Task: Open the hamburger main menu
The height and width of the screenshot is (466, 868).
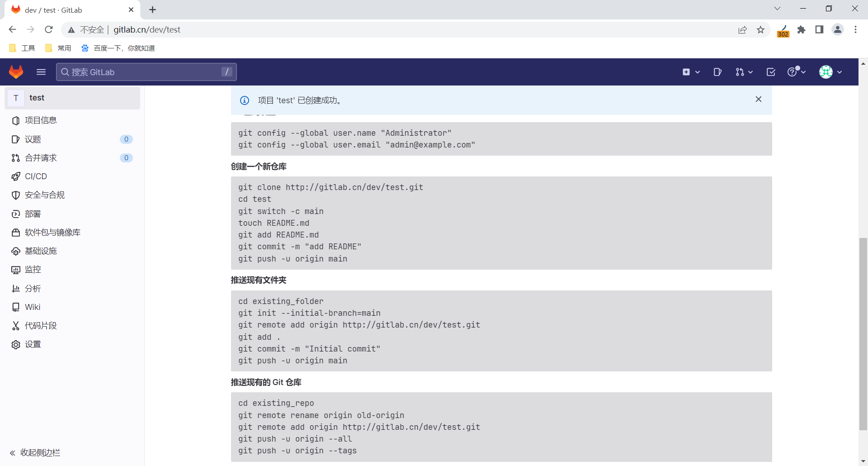Action: pos(41,72)
